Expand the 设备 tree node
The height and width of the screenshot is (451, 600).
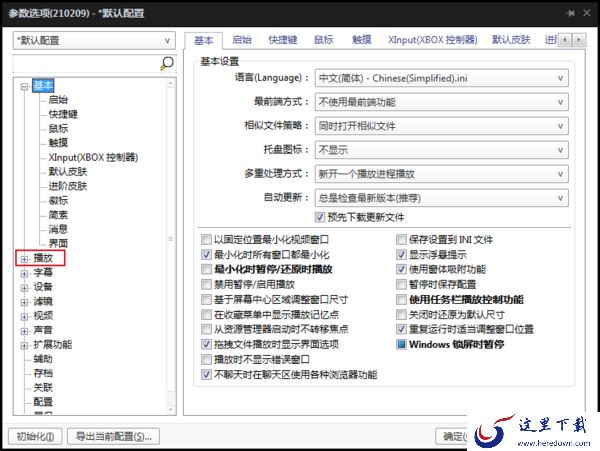[x=24, y=288]
